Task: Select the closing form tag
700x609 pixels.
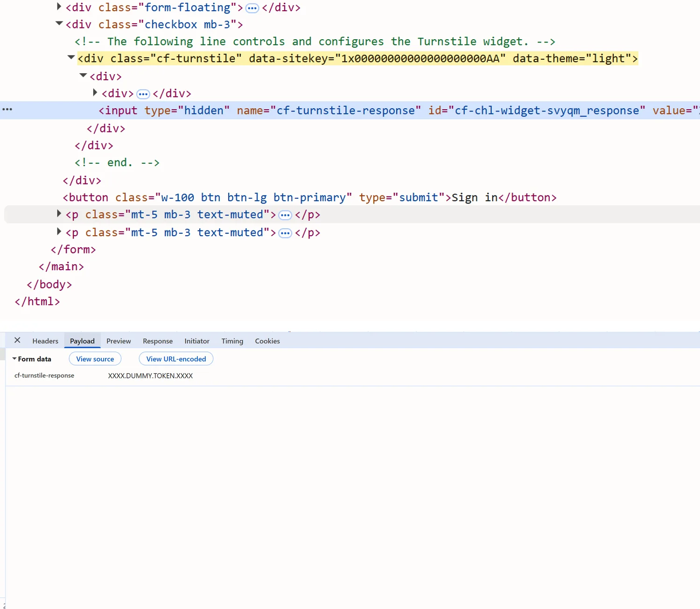Action: 73,250
